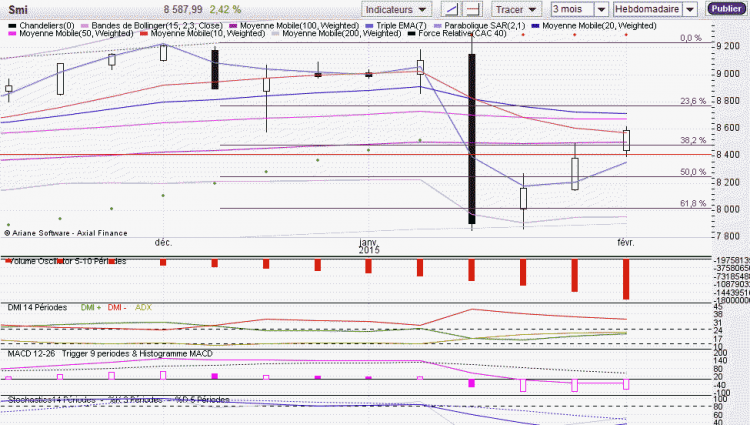The image size is (750, 425).
Task: Click the 23,6 % Fibonacci level label
Action: 693,101
